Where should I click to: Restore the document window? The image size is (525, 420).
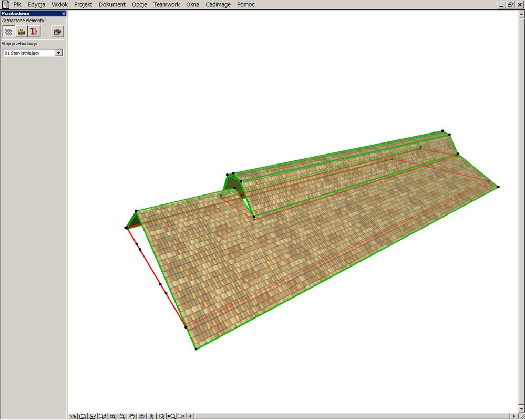[510, 5]
